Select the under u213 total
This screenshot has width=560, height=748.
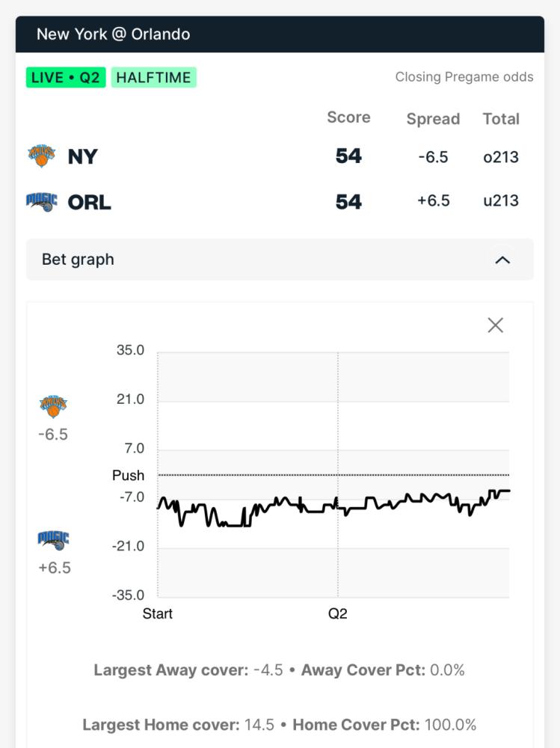(x=501, y=200)
